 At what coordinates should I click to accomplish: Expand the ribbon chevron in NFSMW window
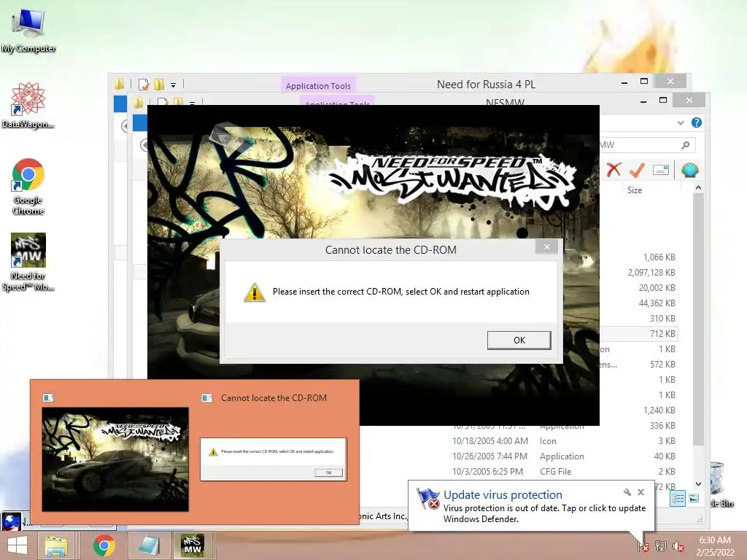click(681, 122)
